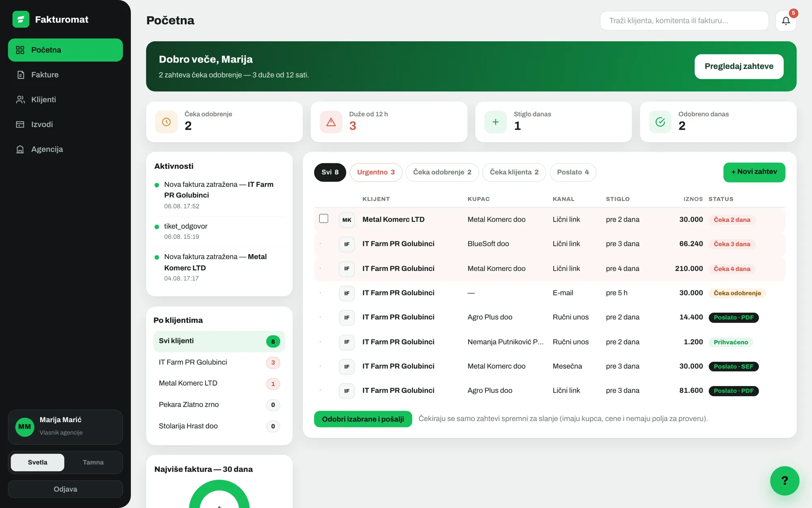Select Pekara Zlatno zrno client
Screen dimensions: 812x508
(x=219, y=405)
